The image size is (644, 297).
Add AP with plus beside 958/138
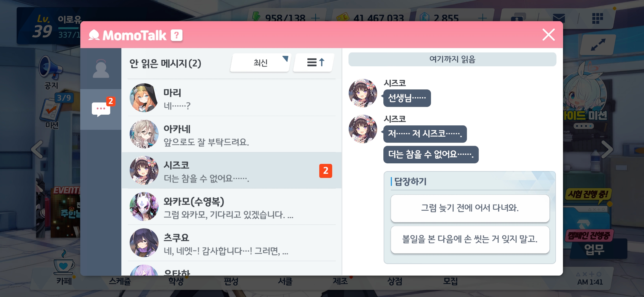tap(315, 18)
